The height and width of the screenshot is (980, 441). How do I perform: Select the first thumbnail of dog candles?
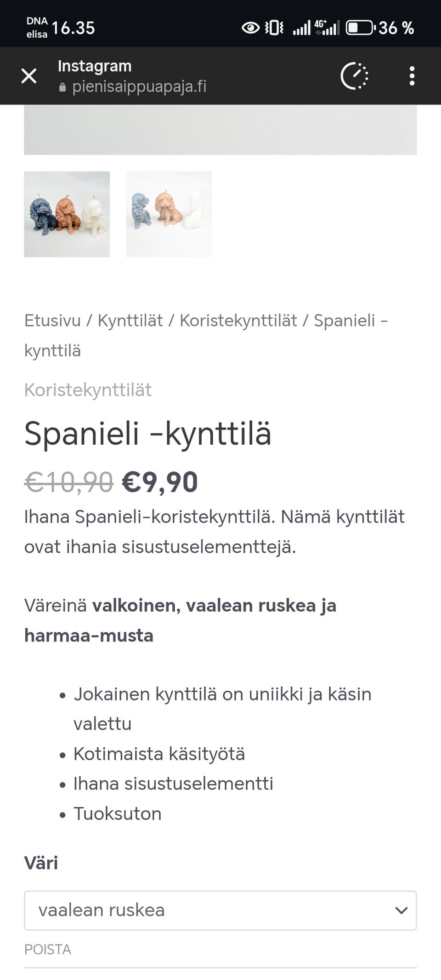tap(67, 214)
